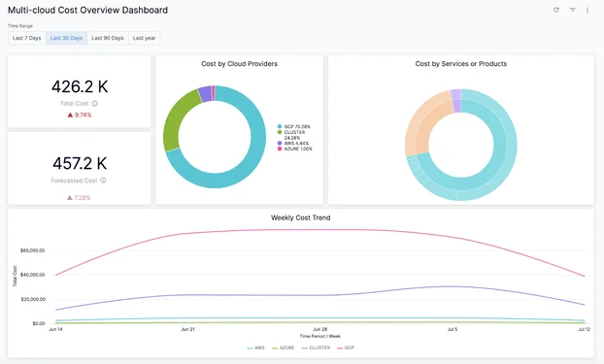Click the $20,000.00 y-axis label
The image size is (604, 364).
click(x=32, y=299)
